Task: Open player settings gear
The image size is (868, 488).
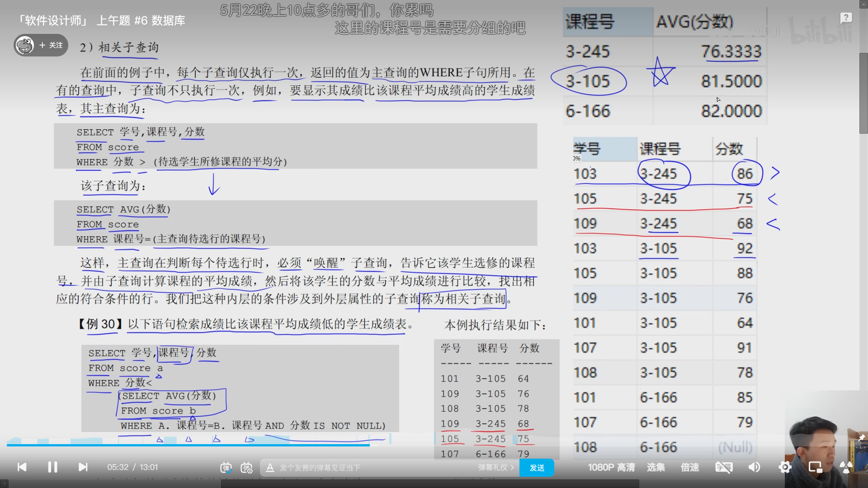Action: (785, 467)
